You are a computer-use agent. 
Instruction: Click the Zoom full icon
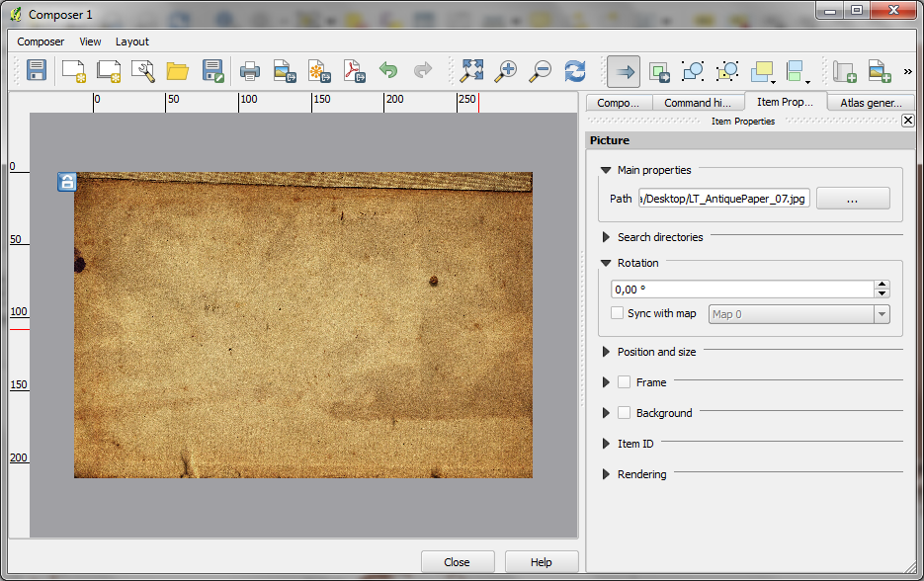pos(472,71)
